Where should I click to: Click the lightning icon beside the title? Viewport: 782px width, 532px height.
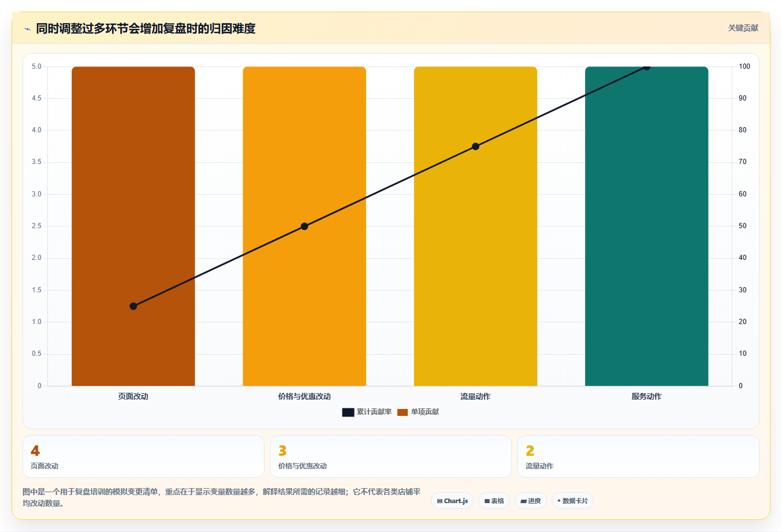pos(27,29)
